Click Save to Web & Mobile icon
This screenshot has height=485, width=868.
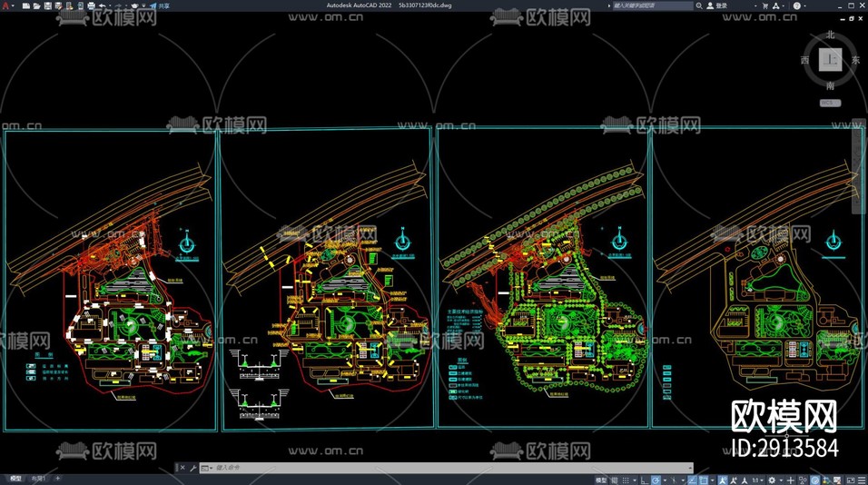(x=80, y=5)
